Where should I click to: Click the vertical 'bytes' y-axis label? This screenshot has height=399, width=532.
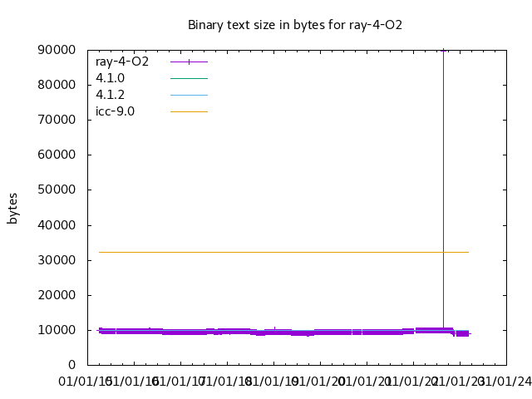click(x=12, y=208)
